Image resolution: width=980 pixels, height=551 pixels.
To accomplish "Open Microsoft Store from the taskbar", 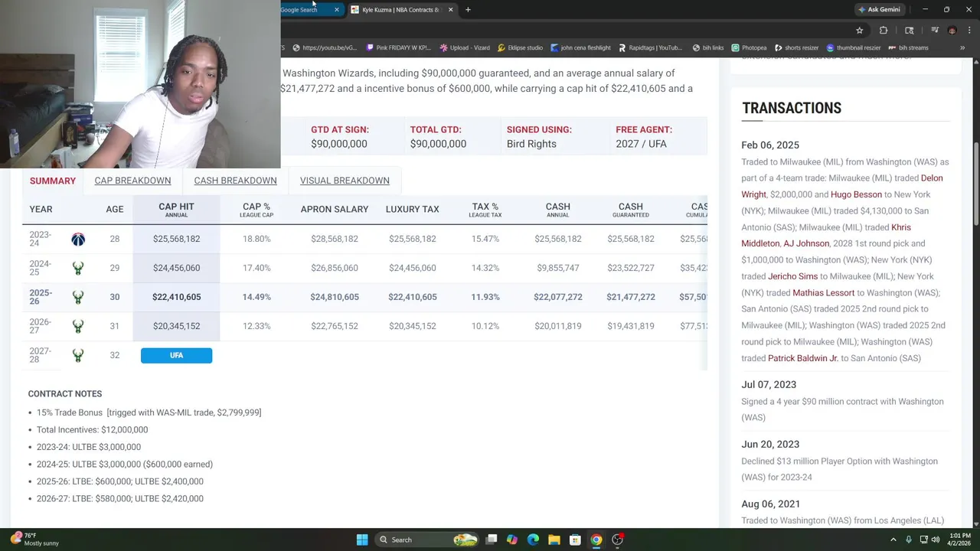I will coord(575,540).
